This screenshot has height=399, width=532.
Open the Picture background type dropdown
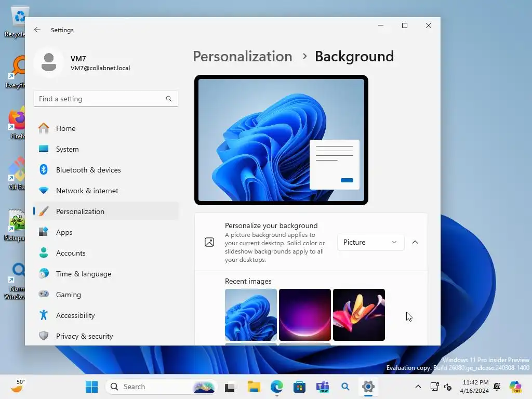(370, 242)
